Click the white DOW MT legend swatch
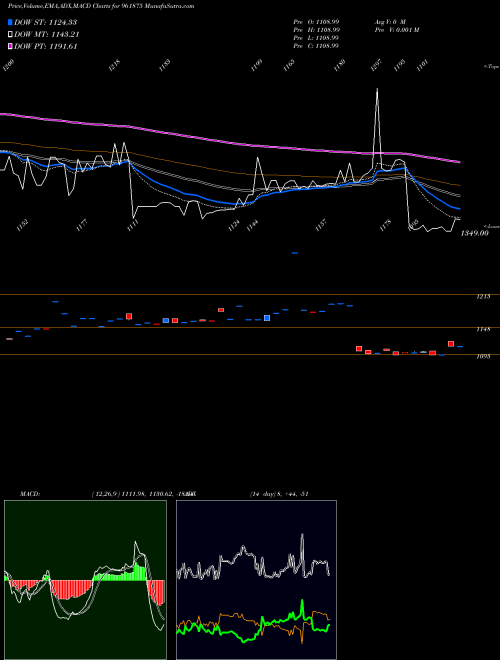Viewport: 500px width, 660px height. click(10, 35)
